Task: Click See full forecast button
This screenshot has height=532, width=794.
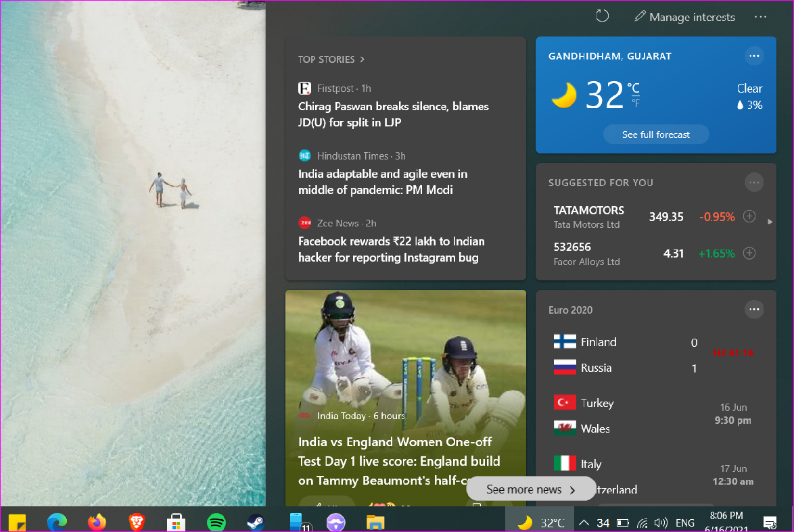Action: tap(655, 135)
